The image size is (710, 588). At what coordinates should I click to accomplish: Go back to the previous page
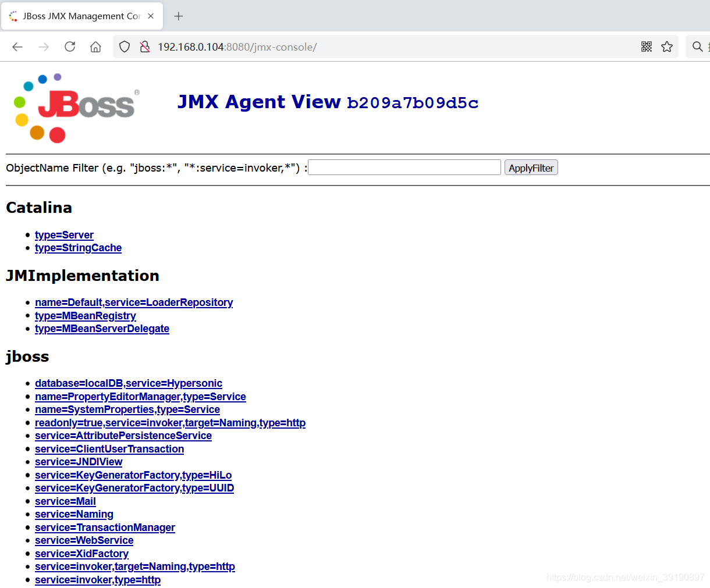[17, 47]
